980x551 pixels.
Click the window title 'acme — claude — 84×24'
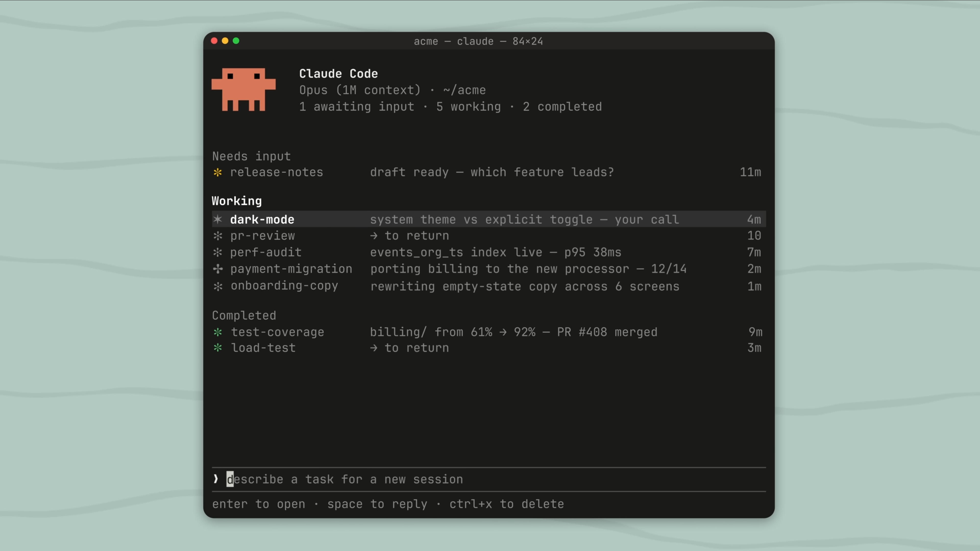pyautogui.click(x=478, y=41)
